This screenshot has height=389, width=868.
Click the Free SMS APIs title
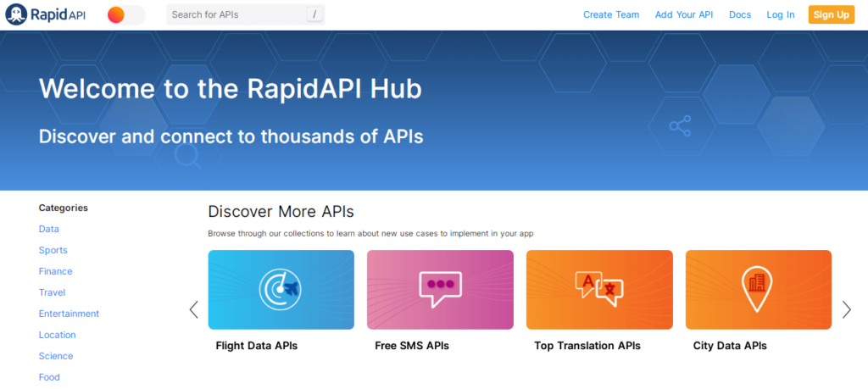tap(412, 346)
